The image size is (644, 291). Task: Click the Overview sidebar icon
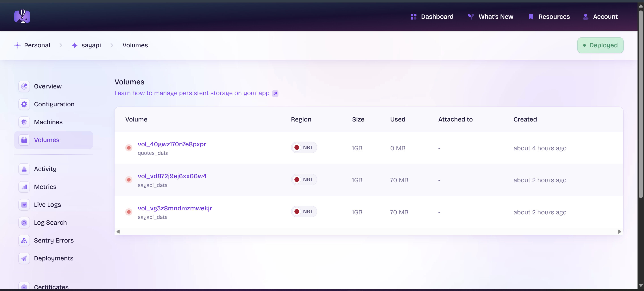coord(24,86)
